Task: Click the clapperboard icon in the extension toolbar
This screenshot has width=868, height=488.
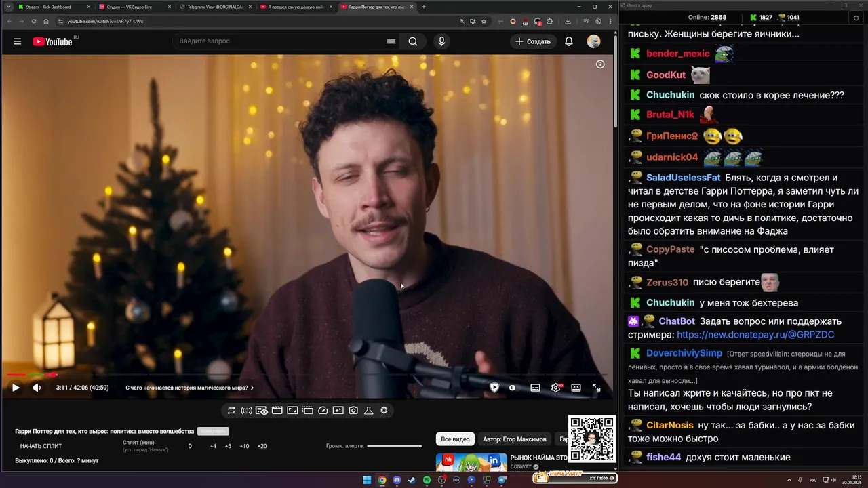Action: pyautogui.click(x=277, y=411)
